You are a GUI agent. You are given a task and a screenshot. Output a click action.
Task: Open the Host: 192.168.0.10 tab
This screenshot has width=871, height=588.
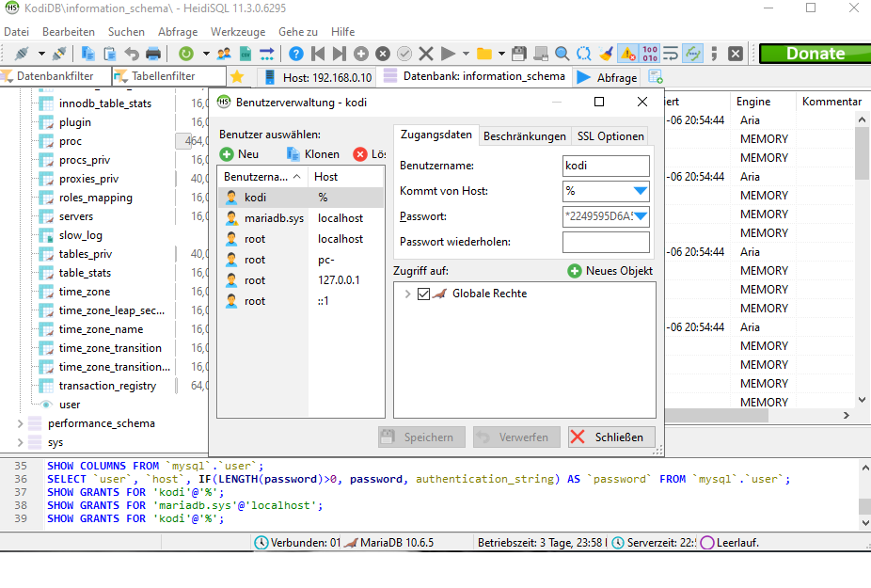point(318,77)
